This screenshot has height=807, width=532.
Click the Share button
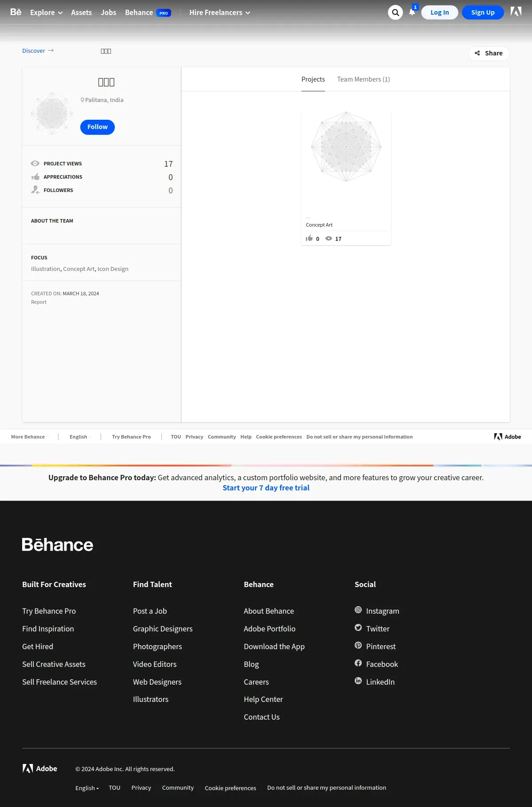[x=489, y=53]
